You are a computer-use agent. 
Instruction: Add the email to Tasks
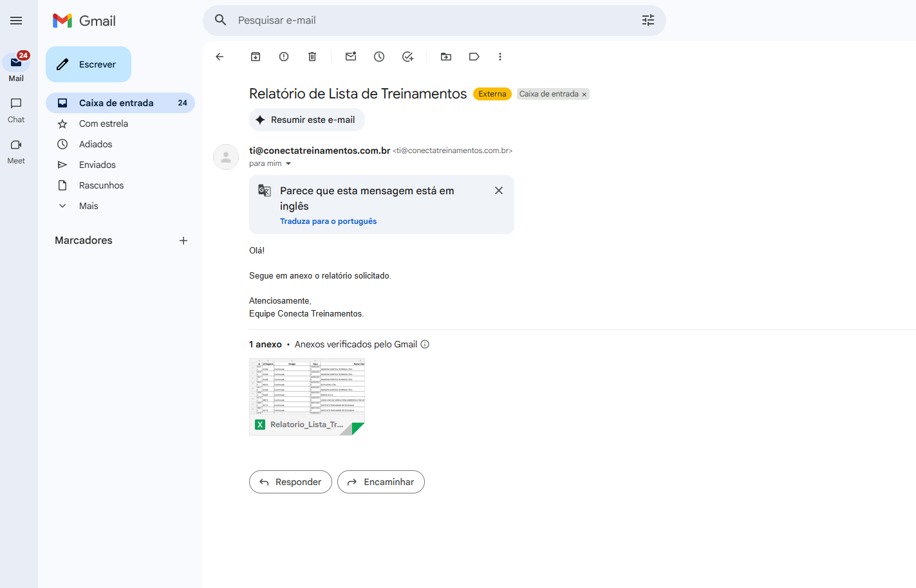pos(407,57)
